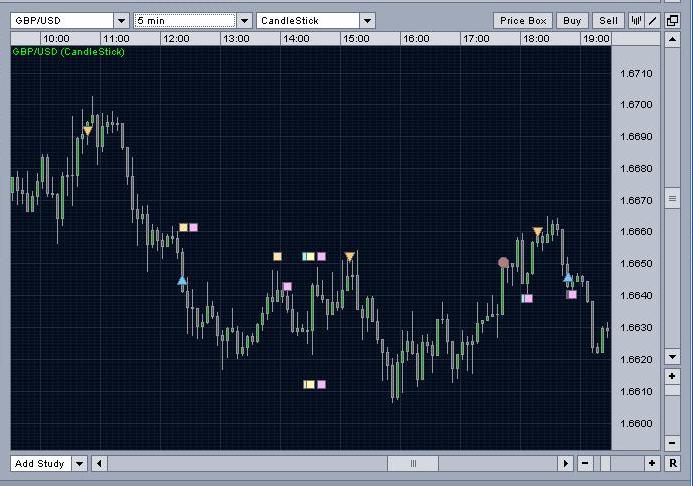Click the Add Study button
The width and height of the screenshot is (693, 486).
[40, 463]
